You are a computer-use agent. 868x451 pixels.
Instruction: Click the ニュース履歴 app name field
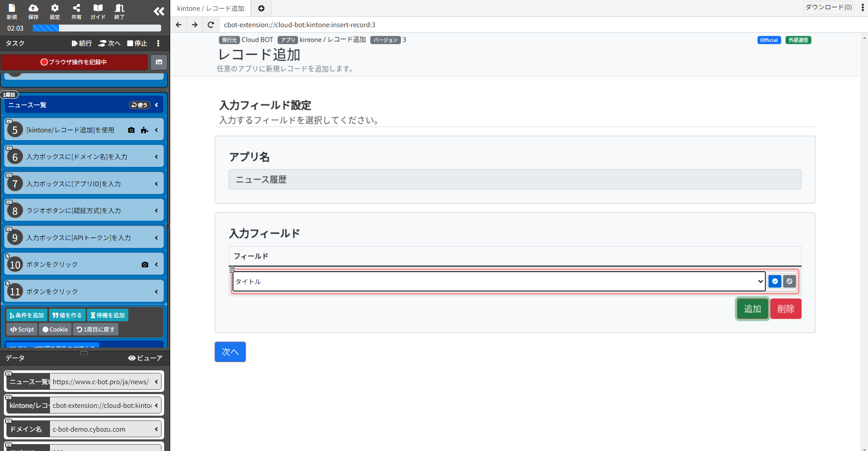[x=515, y=179]
